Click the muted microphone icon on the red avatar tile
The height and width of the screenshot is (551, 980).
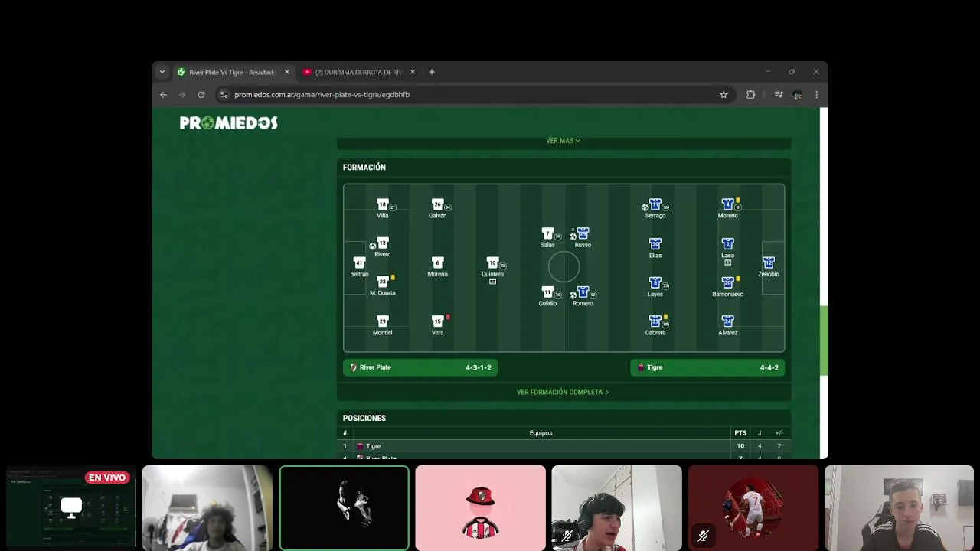pos(703,536)
